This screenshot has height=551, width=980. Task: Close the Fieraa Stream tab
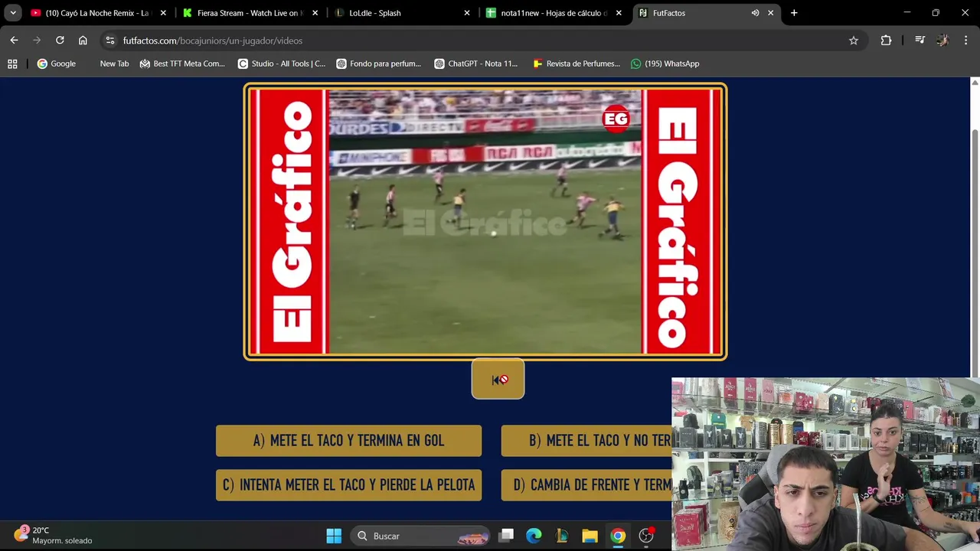point(315,13)
